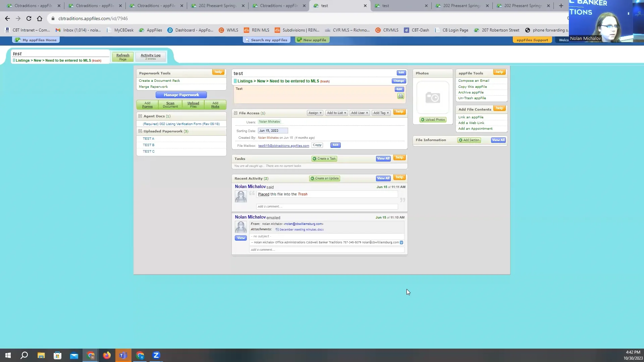Print the appFile description via printer icon
This screenshot has height=362, width=644.
tap(400, 96)
